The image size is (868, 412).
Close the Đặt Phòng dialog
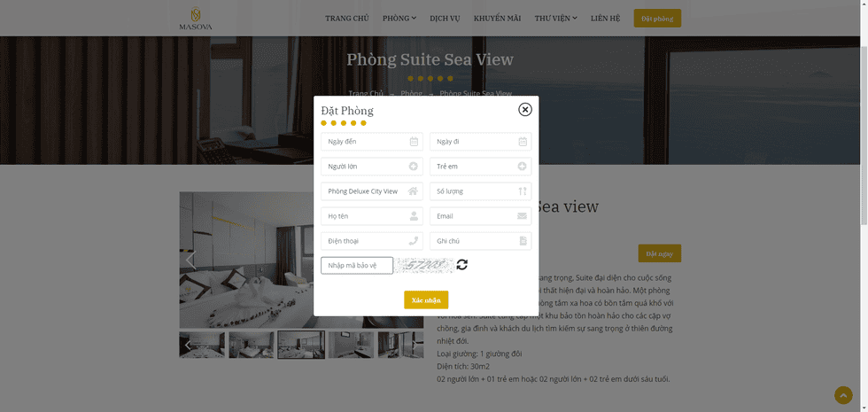(524, 110)
